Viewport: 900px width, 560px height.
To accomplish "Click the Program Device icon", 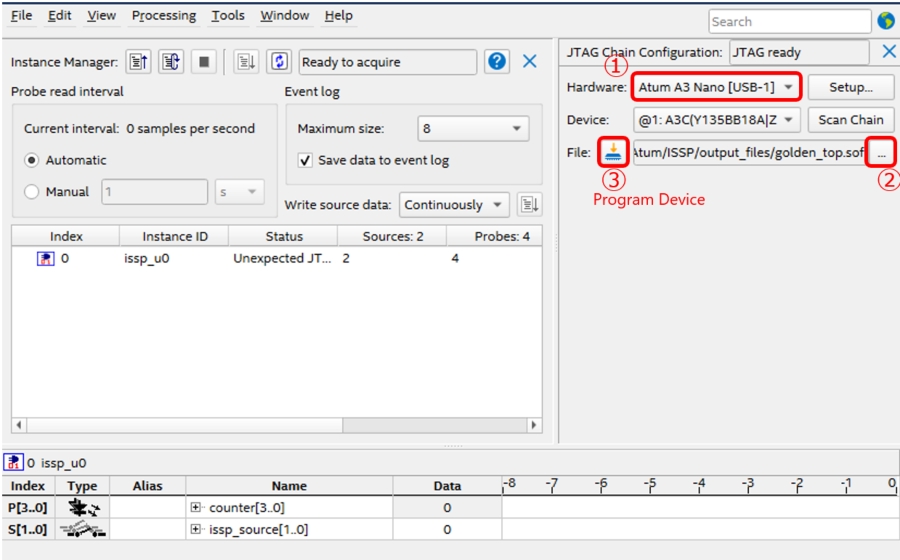I will (613, 152).
